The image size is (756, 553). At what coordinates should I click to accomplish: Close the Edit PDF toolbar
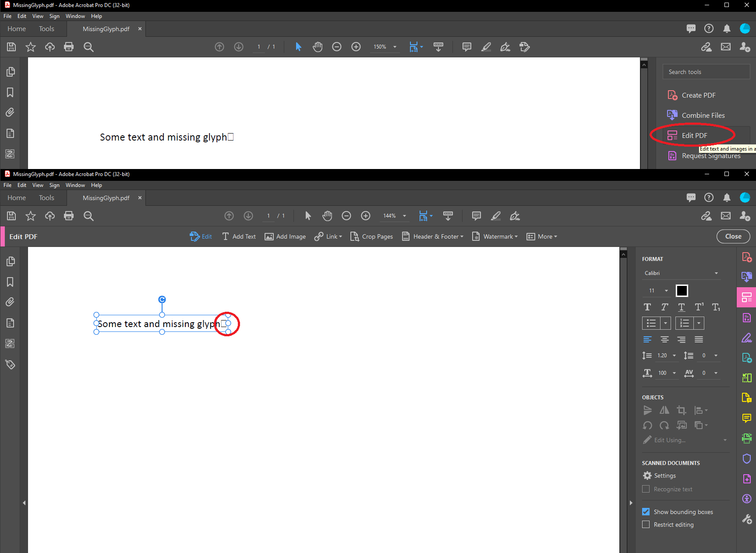coord(733,236)
